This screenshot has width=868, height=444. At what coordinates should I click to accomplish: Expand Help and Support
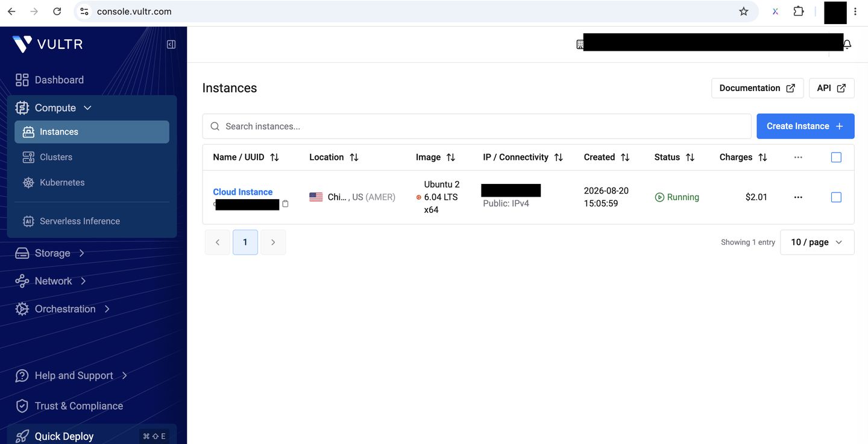72,375
